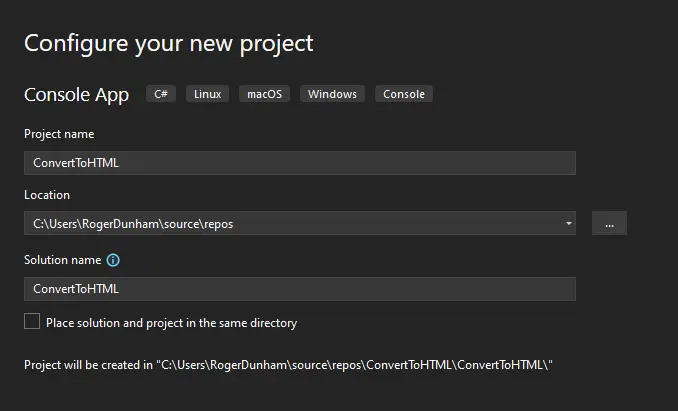Click the Console App template title
This screenshot has width=678, height=411.
coord(76,95)
